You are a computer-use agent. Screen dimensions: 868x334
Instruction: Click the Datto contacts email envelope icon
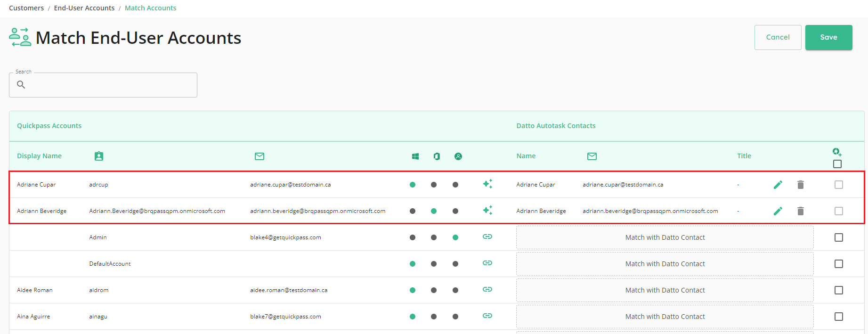point(592,156)
